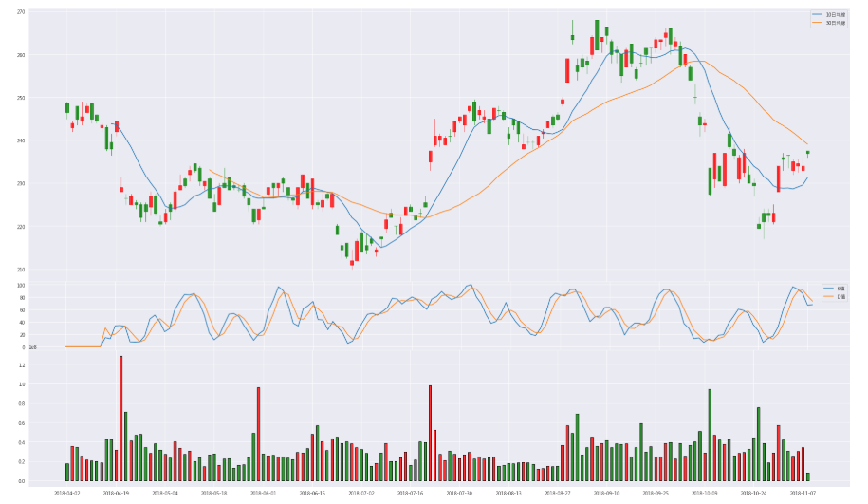Select the 2018-11-07 date label
The width and height of the screenshot is (868, 504).
click(803, 493)
